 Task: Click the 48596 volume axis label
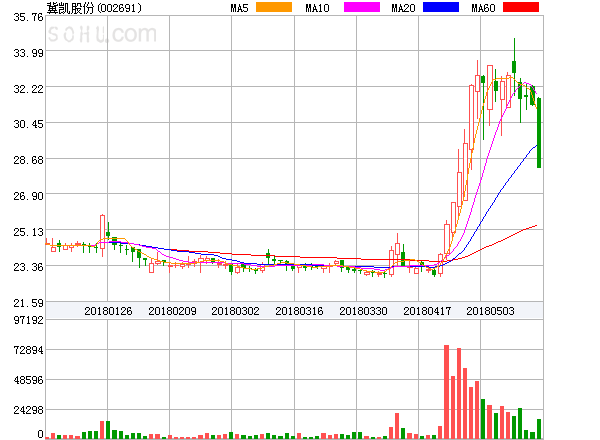(28, 380)
